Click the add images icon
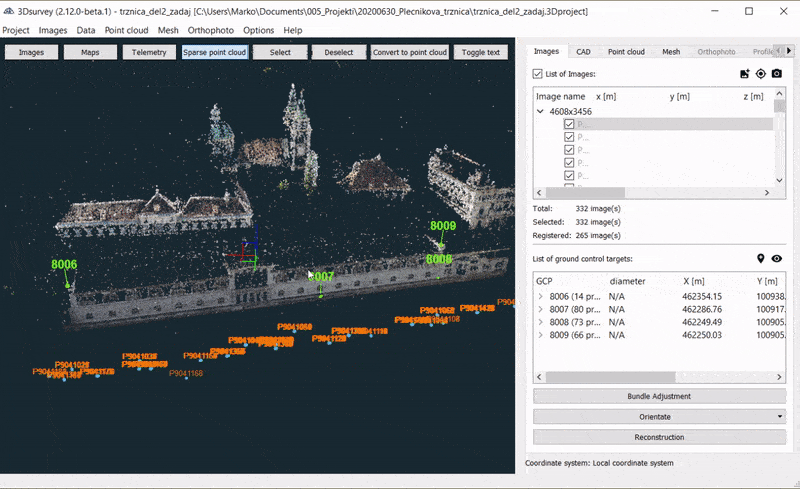This screenshot has width=800, height=489. [744, 74]
